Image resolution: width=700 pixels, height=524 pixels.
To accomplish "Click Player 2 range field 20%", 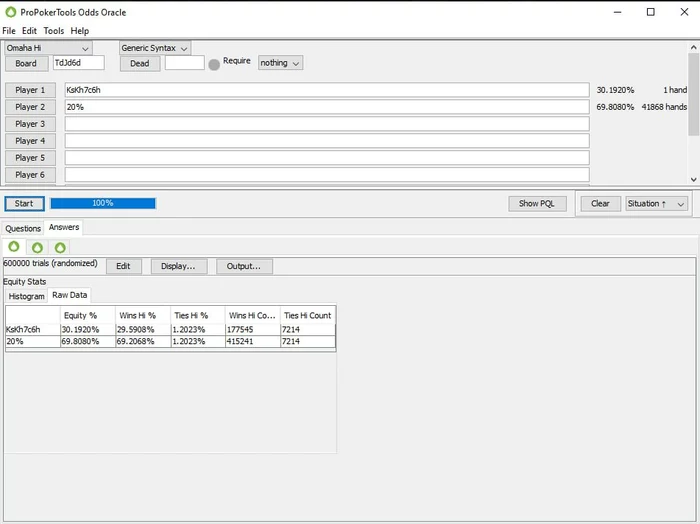I will click(x=327, y=107).
